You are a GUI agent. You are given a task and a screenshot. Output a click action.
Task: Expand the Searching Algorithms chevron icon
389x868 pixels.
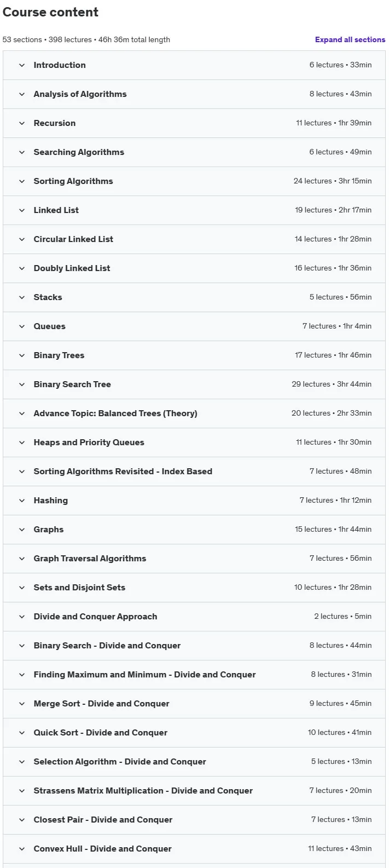tap(22, 152)
